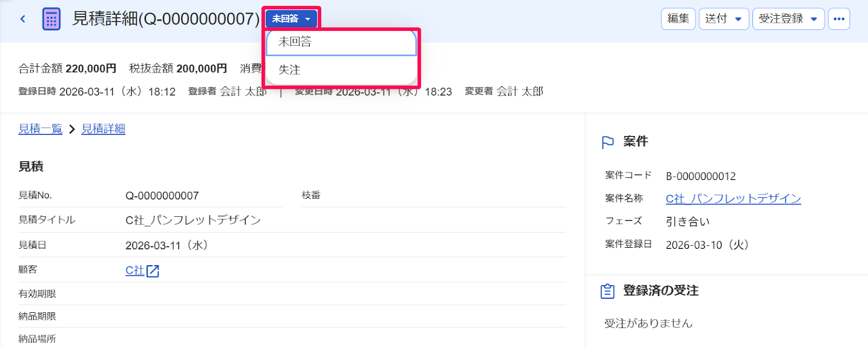This screenshot has height=347, width=868.
Task: Expand the 受注登録 dropdown arrow
Action: (814, 19)
